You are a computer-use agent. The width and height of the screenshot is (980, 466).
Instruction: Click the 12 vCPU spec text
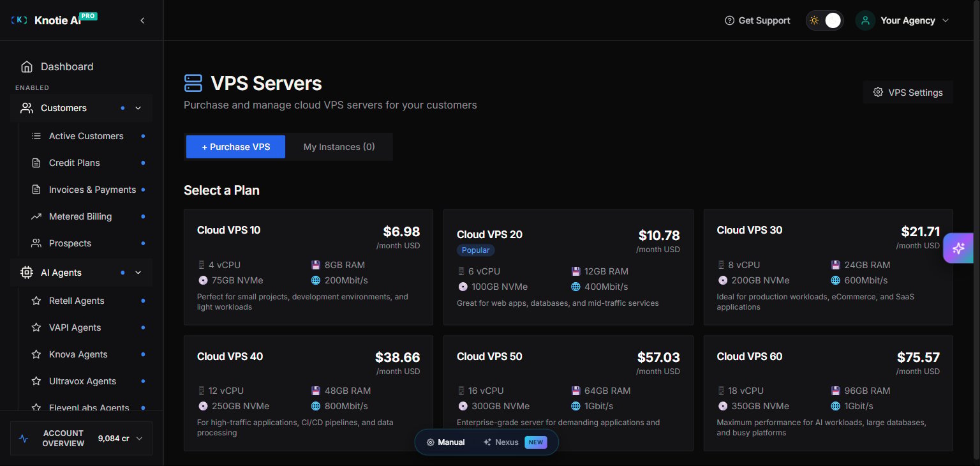point(226,391)
